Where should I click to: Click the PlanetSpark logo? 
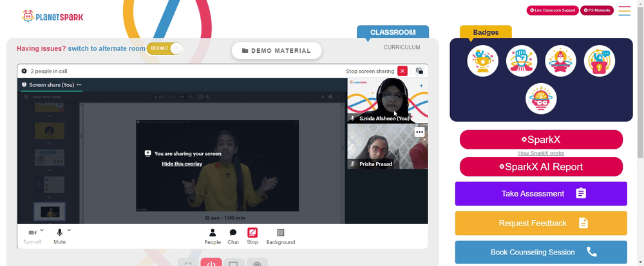tap(52, 16)
